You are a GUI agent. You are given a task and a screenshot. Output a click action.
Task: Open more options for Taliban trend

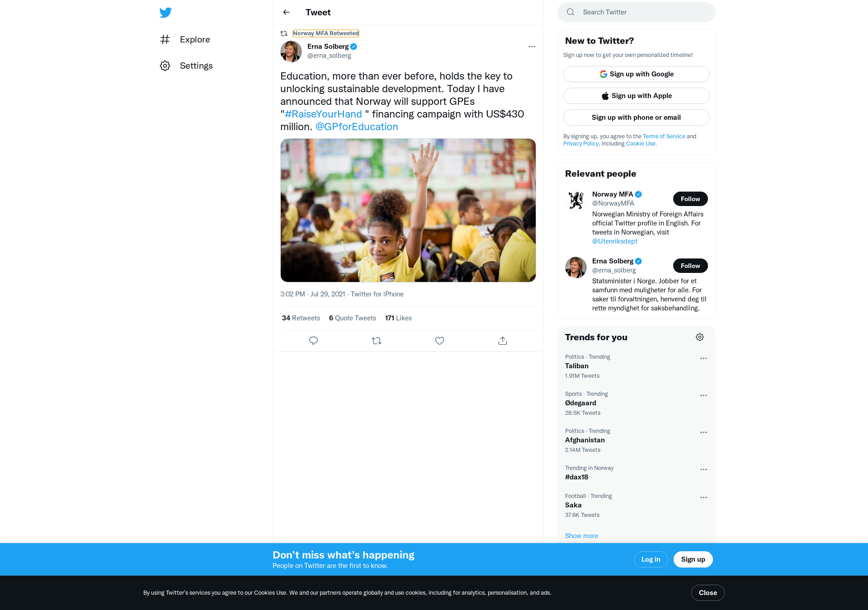click(x=703, y=358)
